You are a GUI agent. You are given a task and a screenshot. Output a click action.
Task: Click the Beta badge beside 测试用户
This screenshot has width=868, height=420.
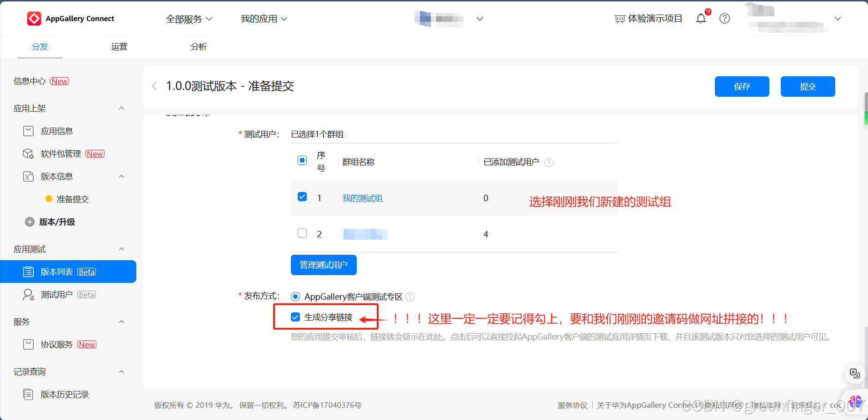pos(86,295)
